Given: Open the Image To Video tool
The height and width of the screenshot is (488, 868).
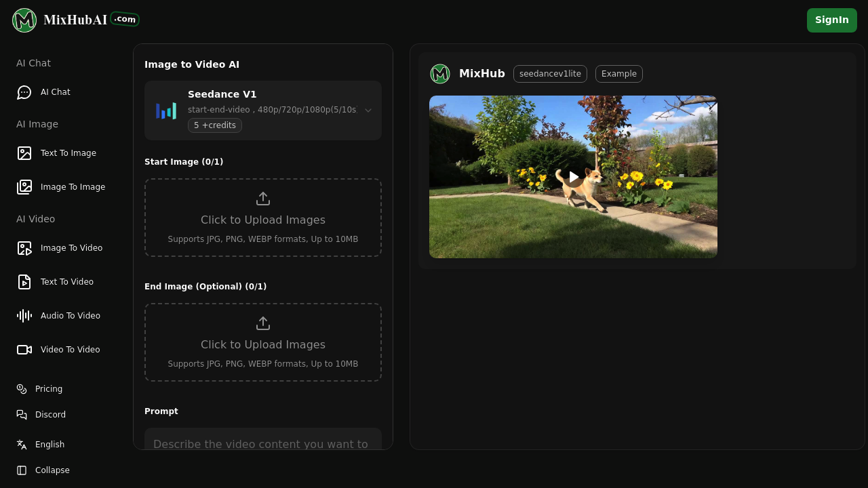Looking at the screenshot, I should coord(71,248).
